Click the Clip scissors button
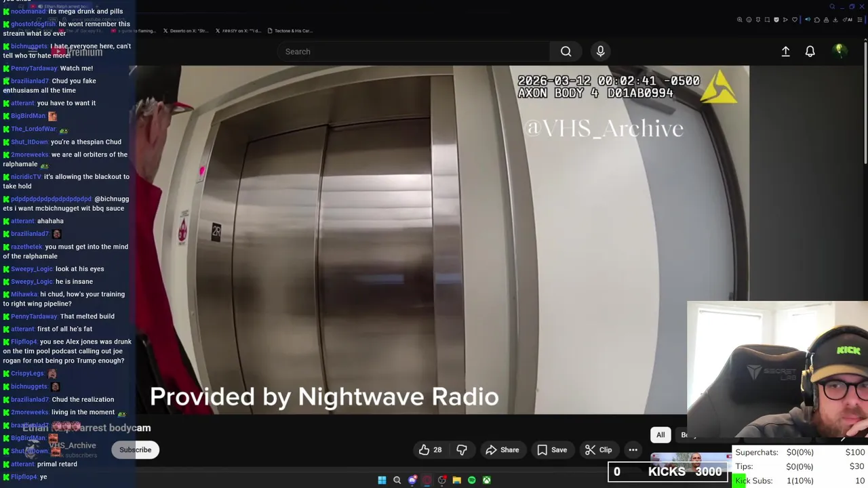This screenshot has height=488, width=868. click(599, 449)
